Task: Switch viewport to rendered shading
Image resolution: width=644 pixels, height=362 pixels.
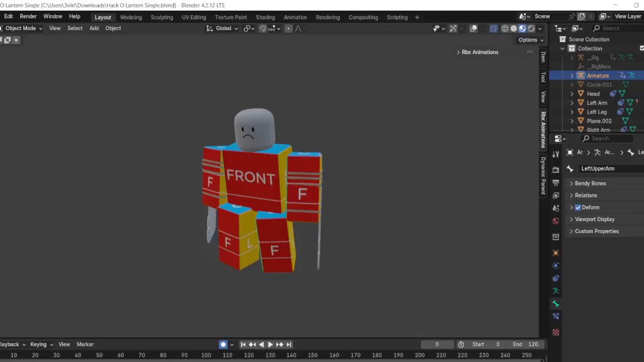Action: [531, 28]
